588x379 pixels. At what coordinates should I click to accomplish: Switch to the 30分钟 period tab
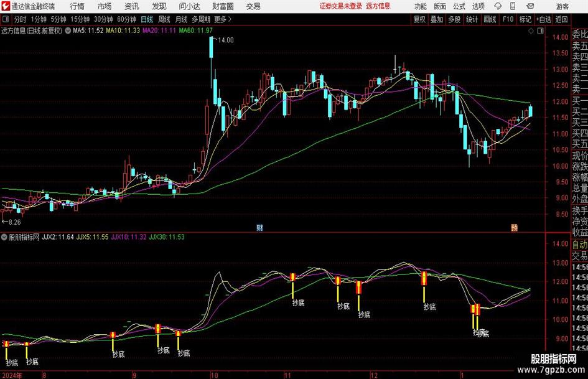103,19
